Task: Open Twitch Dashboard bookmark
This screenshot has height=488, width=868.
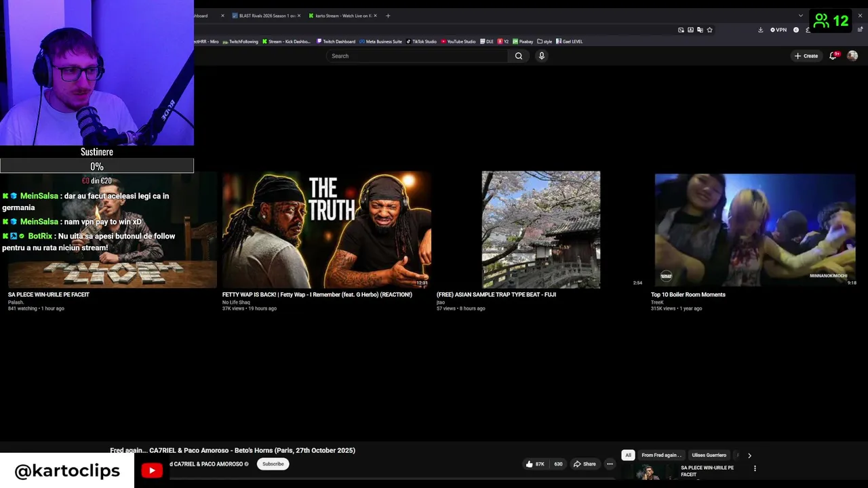Action: click(336, 41)
